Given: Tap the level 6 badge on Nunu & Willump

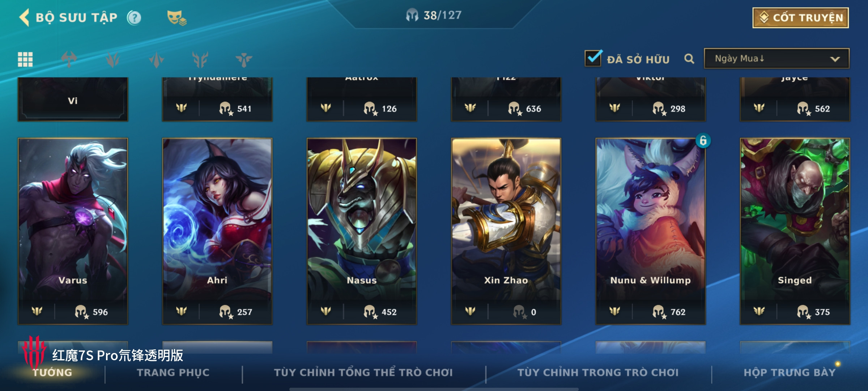Looking at the screenshot, I should click(x=703, y=140).
